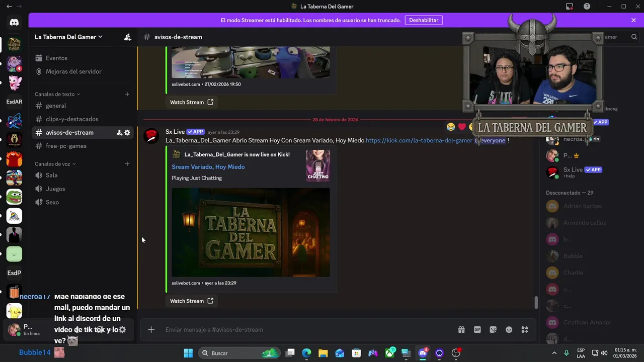This screenshot has height=362, width=644.
Task: Click the chat scrollbar thumb
Action: pyautogui.click(x=536, y=303)
